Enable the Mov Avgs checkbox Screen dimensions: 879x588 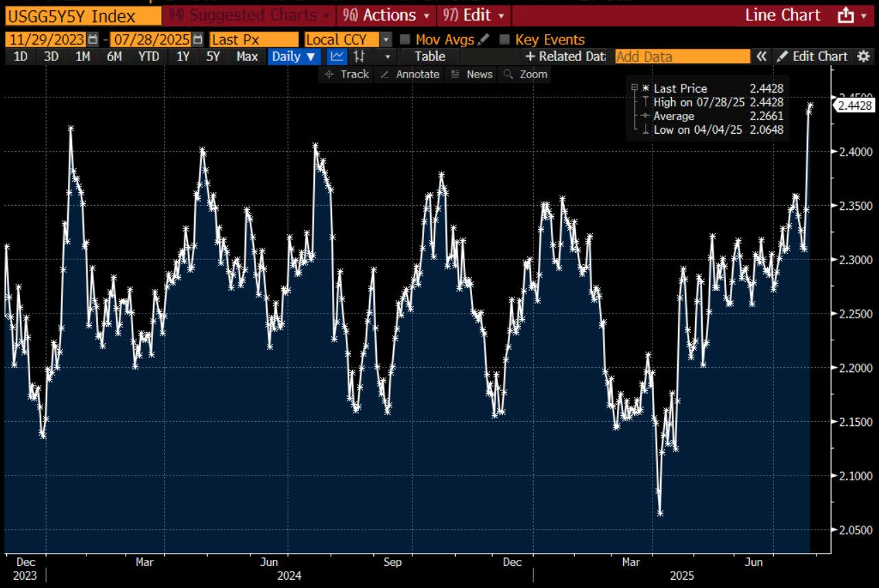[405, 40]
